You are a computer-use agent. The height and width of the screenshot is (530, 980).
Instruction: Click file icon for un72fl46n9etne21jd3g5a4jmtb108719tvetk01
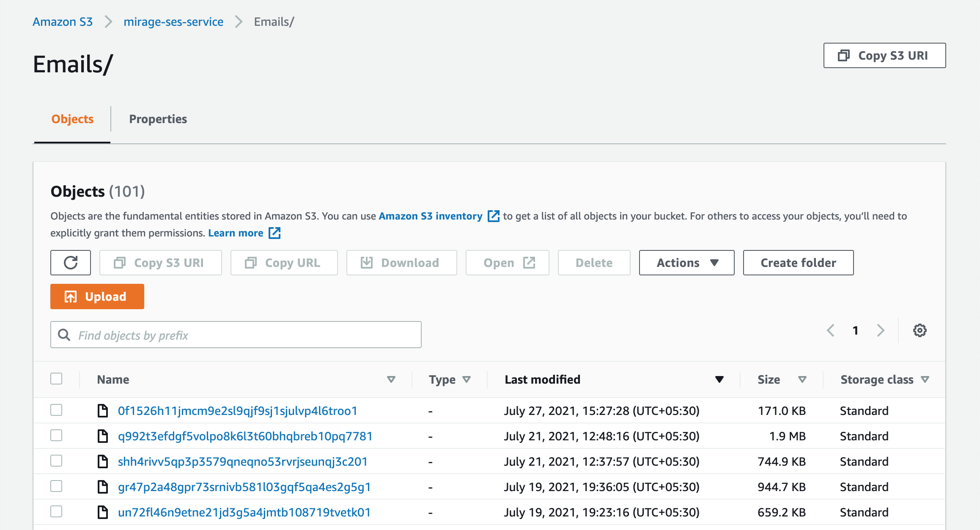pos(103,512)
